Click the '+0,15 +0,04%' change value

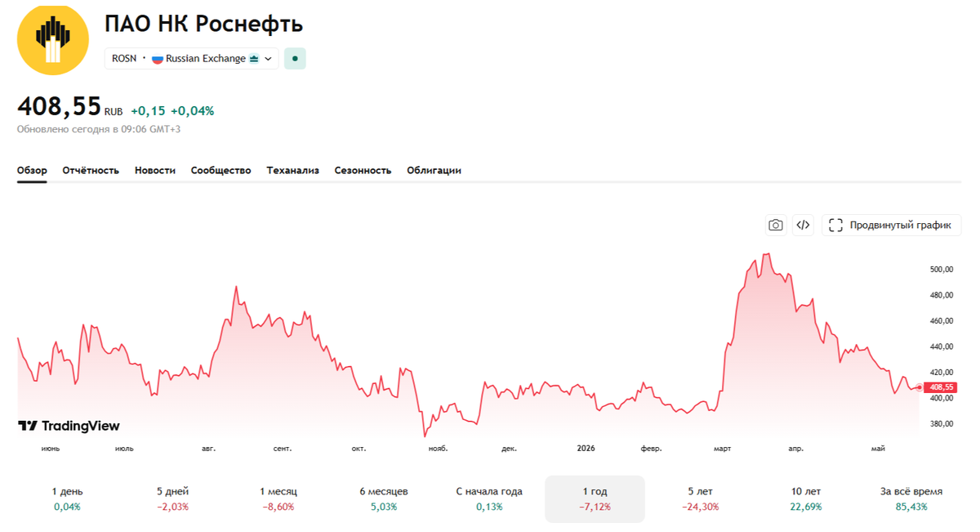(172, 110)
